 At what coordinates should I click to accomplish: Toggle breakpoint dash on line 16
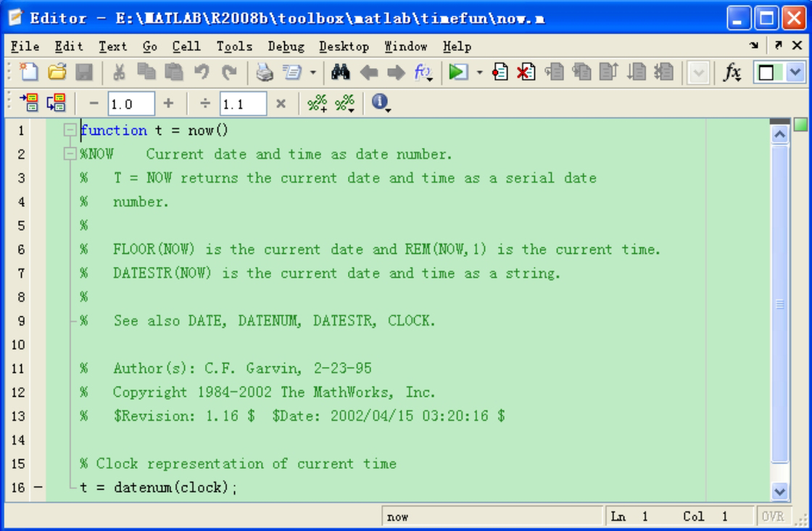click(x=38, y=487)
